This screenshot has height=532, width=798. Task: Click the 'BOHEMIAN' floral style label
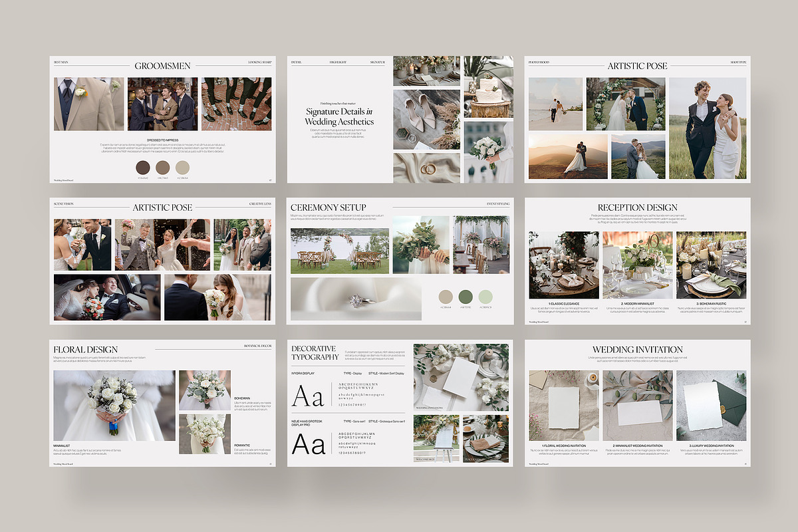(x=242, y=398)
